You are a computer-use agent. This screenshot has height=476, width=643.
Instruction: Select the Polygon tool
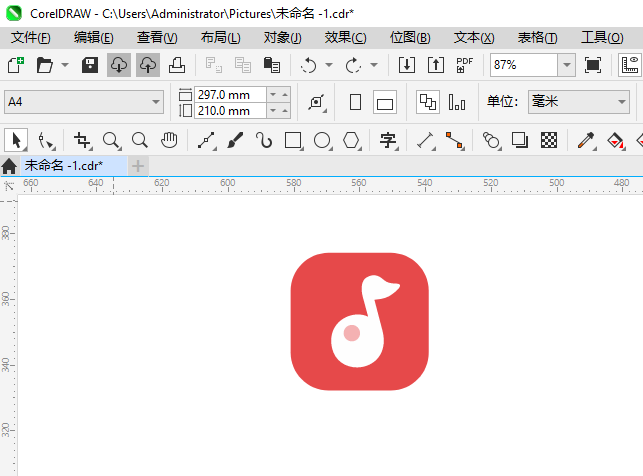(352, 141)
